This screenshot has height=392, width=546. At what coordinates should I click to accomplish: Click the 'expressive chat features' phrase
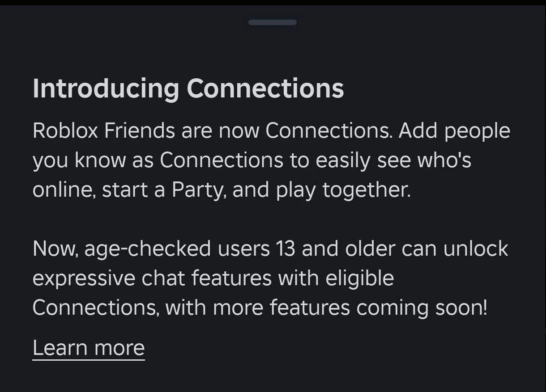coord(152,278)
